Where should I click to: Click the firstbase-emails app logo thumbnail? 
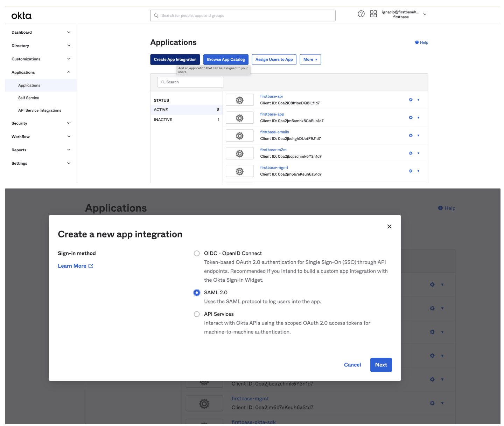pos(240,136)
